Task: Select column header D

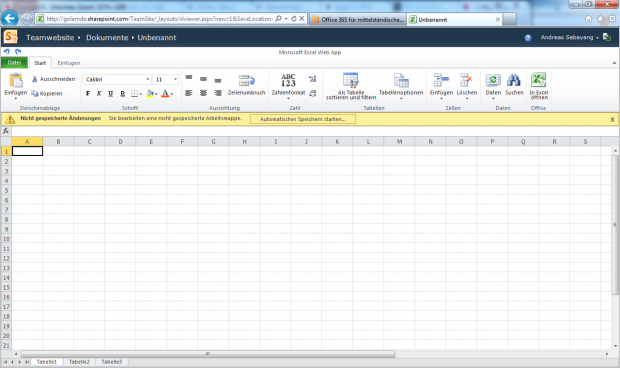Action: tap(120, 142)
